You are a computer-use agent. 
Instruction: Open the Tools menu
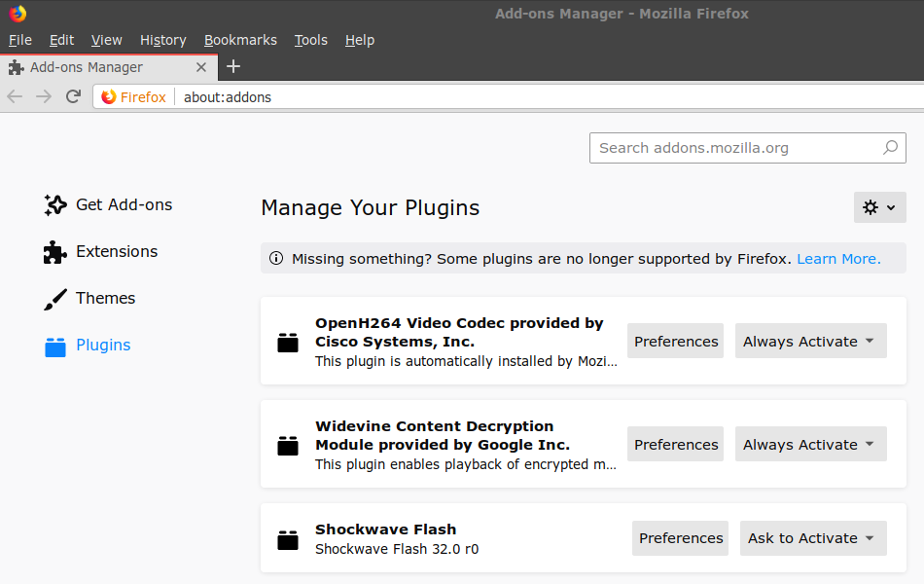310,40
